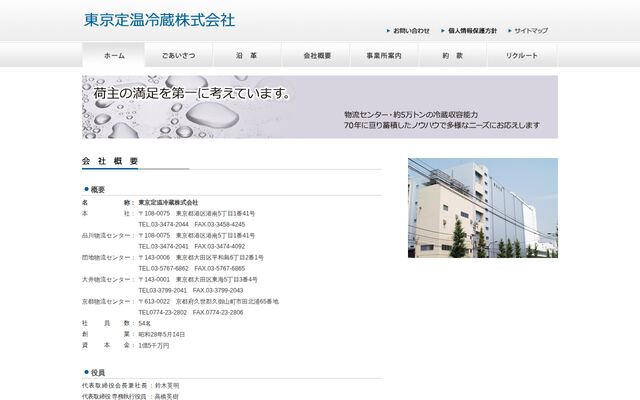Click the 代表取締役 専務執行役員 officer row

click(130, 397)
